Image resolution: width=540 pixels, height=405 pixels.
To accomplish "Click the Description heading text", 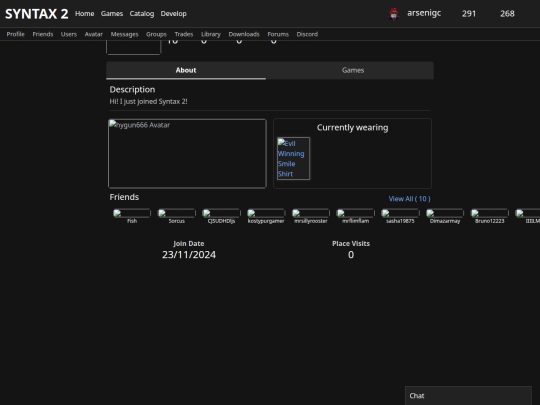I will tap(132, 90).
